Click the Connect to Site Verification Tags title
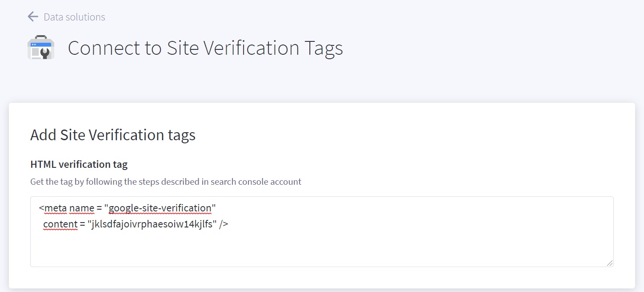Screen dimensions: 644x292 click(205, 48)
